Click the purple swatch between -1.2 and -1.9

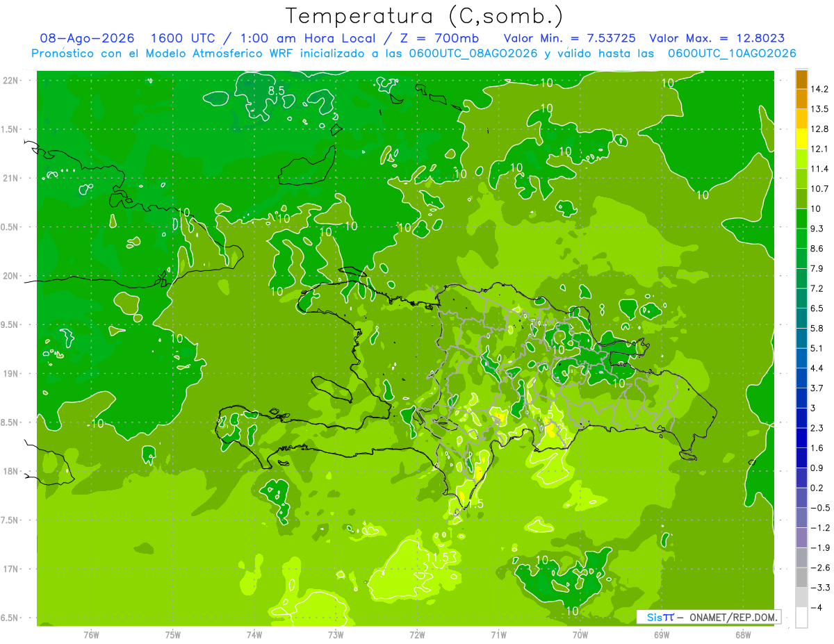coord(801,538)
